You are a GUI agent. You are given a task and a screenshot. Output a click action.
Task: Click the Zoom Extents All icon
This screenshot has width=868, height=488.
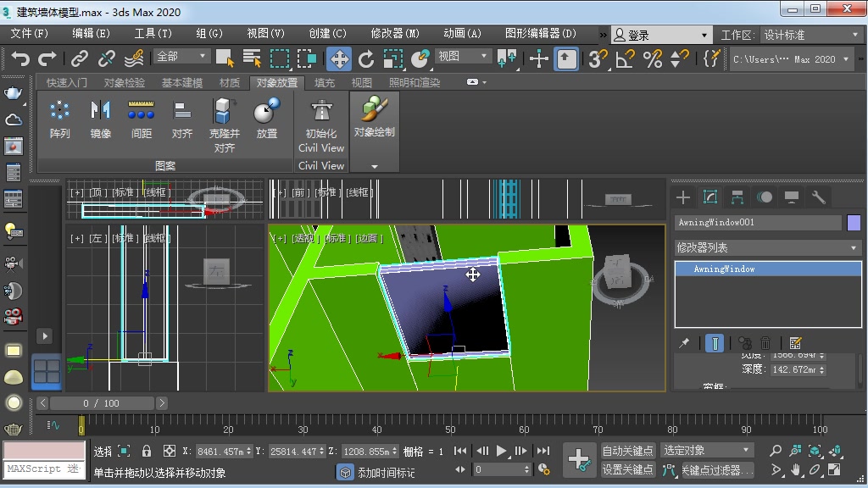836,452
